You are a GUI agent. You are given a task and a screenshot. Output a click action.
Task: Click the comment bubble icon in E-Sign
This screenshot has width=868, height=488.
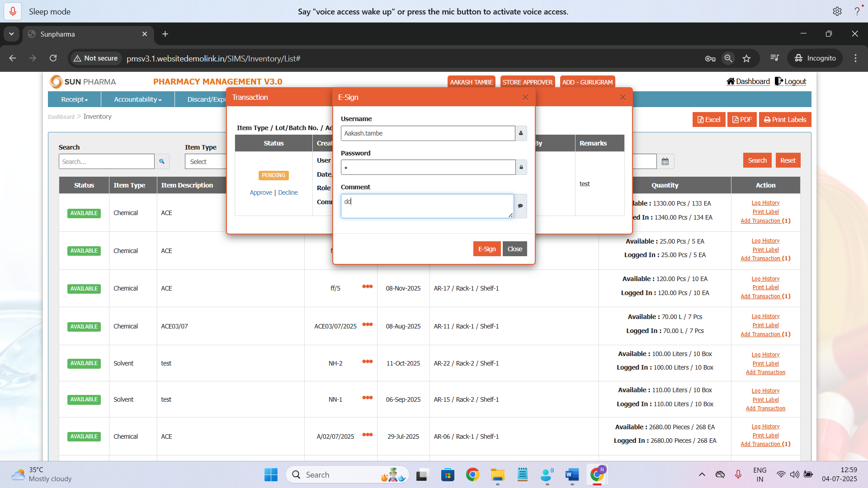520,206
